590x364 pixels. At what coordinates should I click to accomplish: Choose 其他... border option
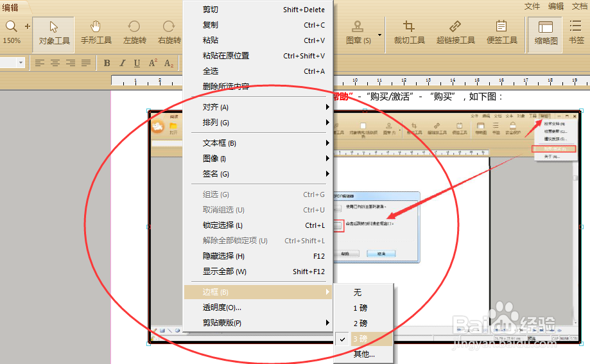[x=364, y=354]
